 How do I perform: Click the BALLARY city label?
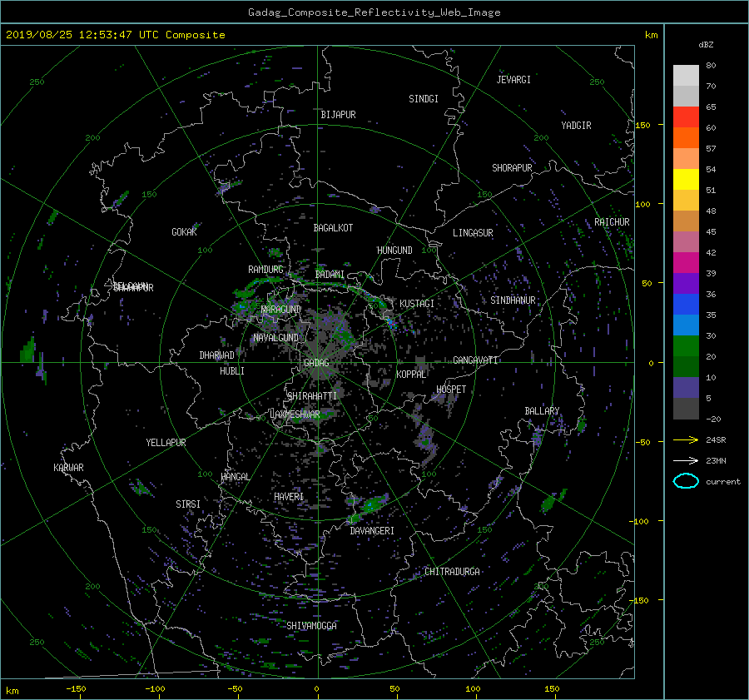[542, 411]
